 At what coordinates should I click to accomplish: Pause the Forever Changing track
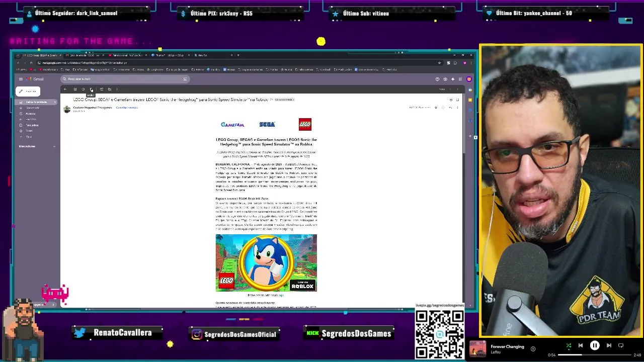pos(595,345)
